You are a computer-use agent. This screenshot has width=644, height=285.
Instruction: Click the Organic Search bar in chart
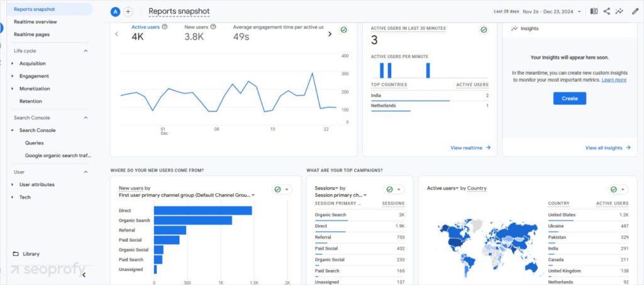click(x=193, y=221)
